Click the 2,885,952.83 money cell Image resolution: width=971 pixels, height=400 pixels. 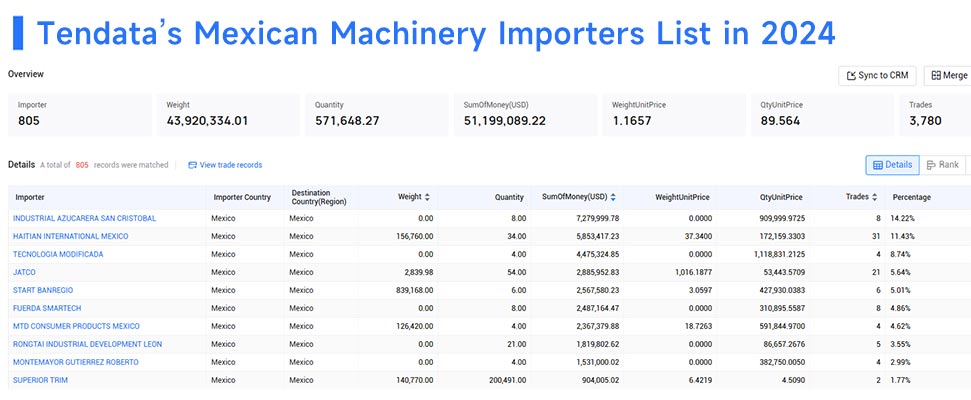pos(597,272)
